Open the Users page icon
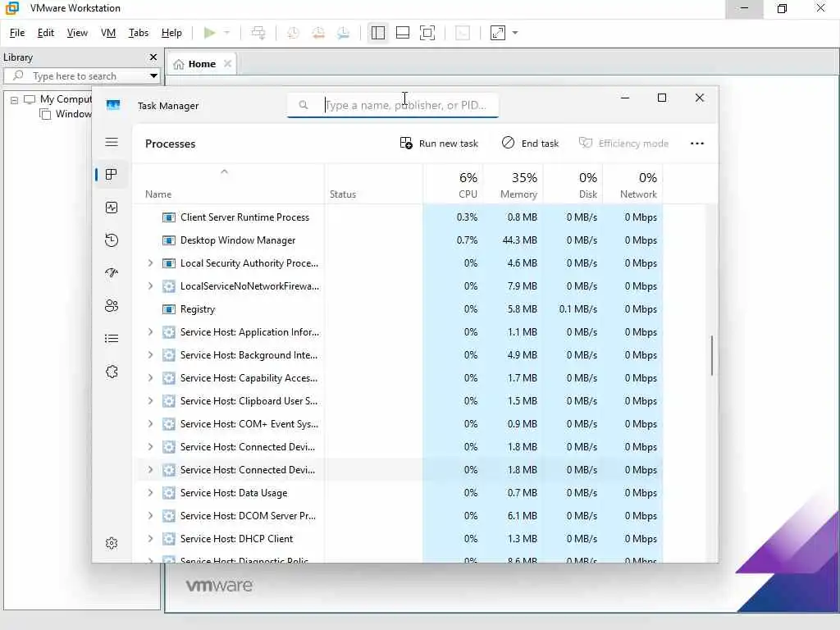This screenshot has height=630, width=840. 112,306
